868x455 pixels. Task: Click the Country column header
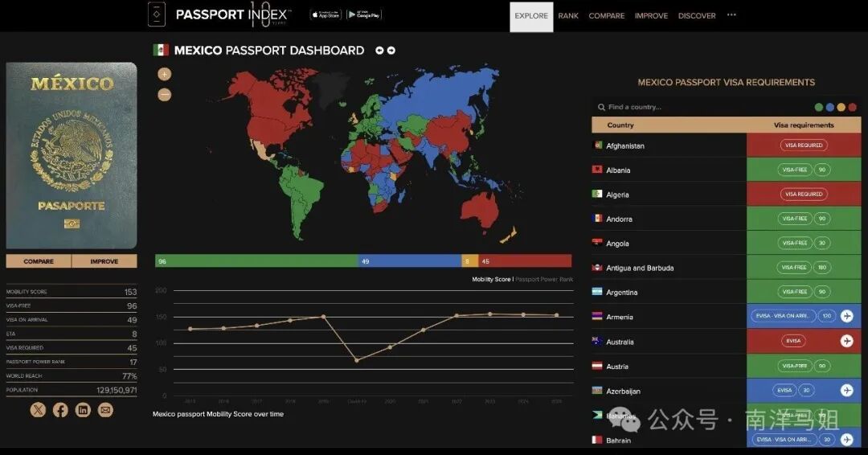tap(620, 125)
